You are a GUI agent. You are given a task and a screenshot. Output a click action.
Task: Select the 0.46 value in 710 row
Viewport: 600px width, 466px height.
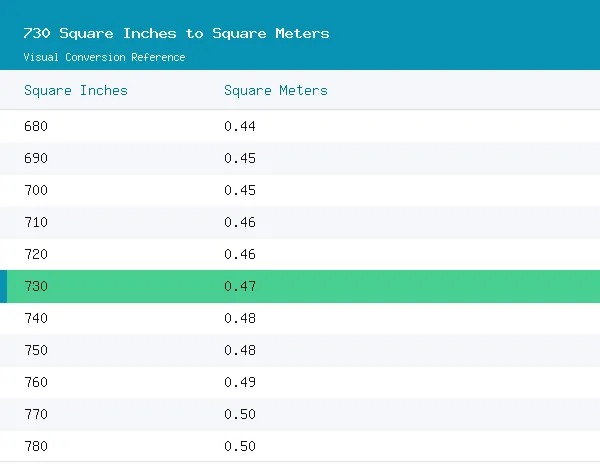(240, 222)
